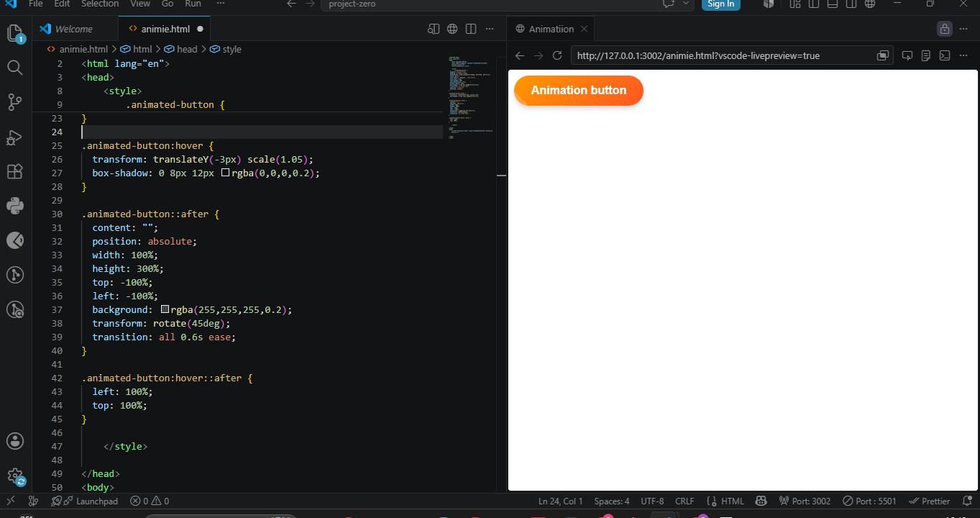Open the rgba(0,0,0,0.2) color swatch
The height and width of the screenshot is (518, 980).
point(225,173)
